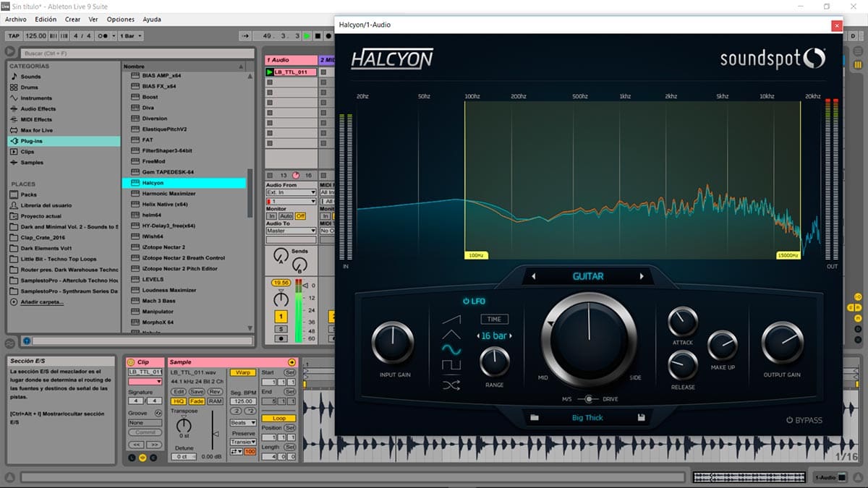Save preset with floppy disk icon
Screen dimensions: 868x488
coord(641,418)
